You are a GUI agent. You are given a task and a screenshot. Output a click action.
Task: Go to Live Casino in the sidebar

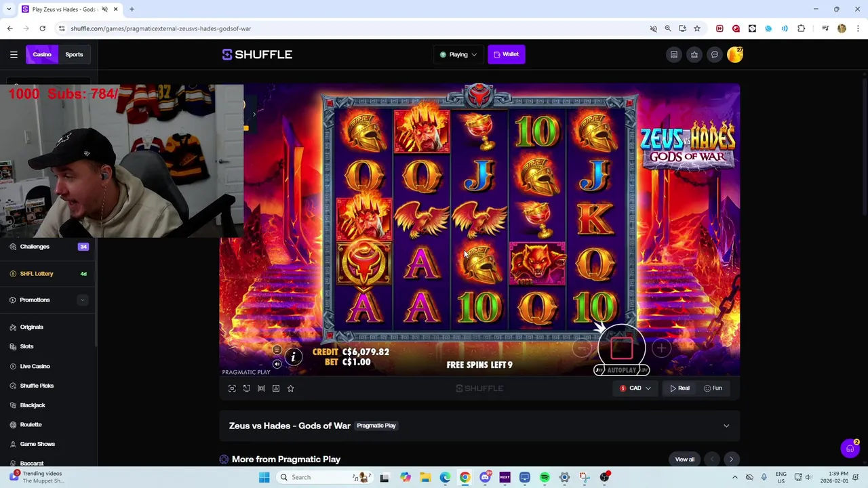[35, 366]
